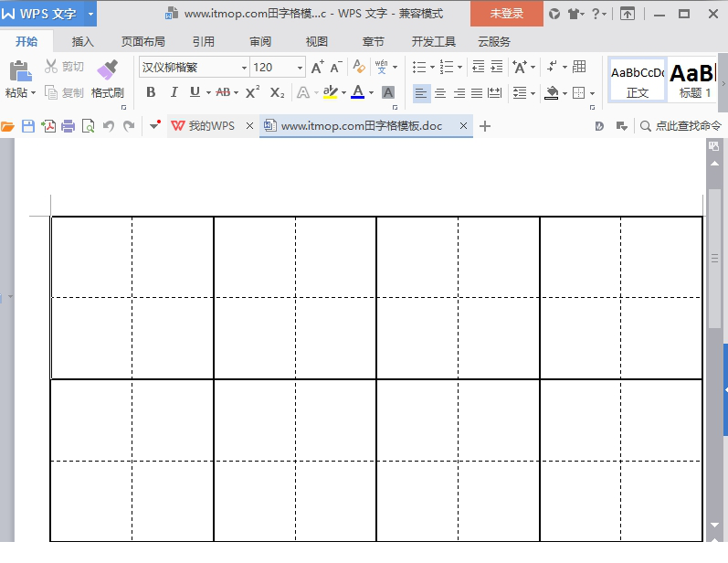Switch to the 页面布局 ribbon tab
Image resolution: width=728 pixels, height=563 pixels.
tap(143, 42)
